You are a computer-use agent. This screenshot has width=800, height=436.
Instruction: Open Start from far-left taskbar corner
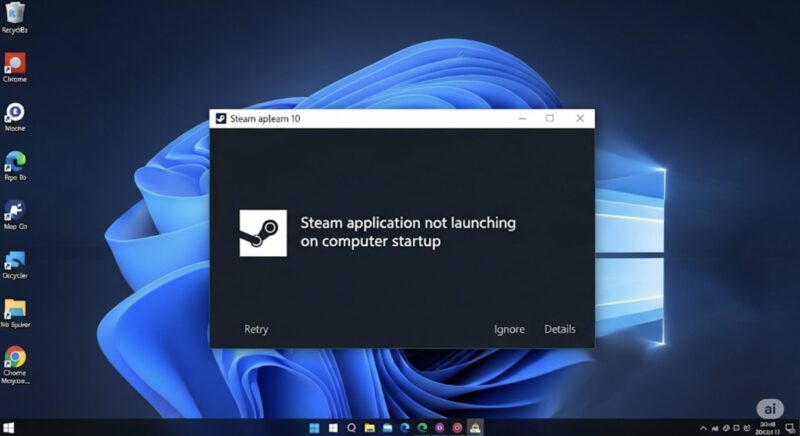click(8, 428)
